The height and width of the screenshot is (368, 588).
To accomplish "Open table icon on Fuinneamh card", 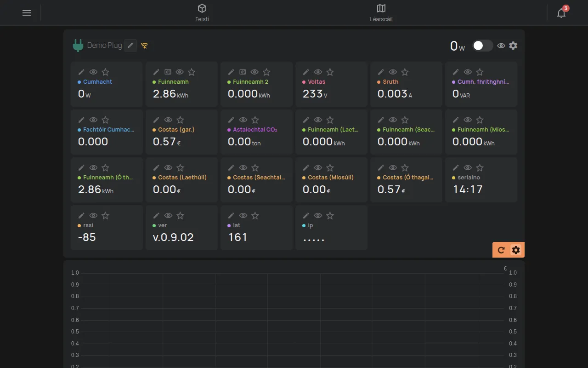I will 168,72.
